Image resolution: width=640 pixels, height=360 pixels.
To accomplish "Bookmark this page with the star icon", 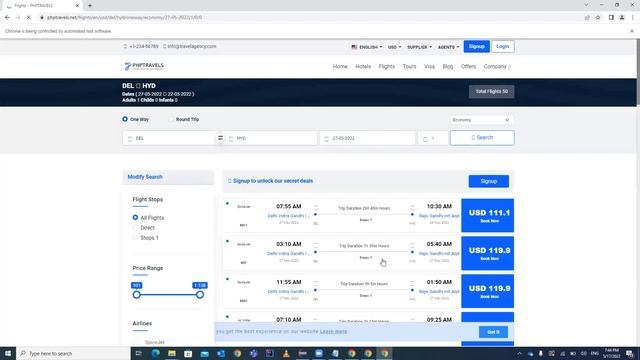I will click(x=598, y=18).
